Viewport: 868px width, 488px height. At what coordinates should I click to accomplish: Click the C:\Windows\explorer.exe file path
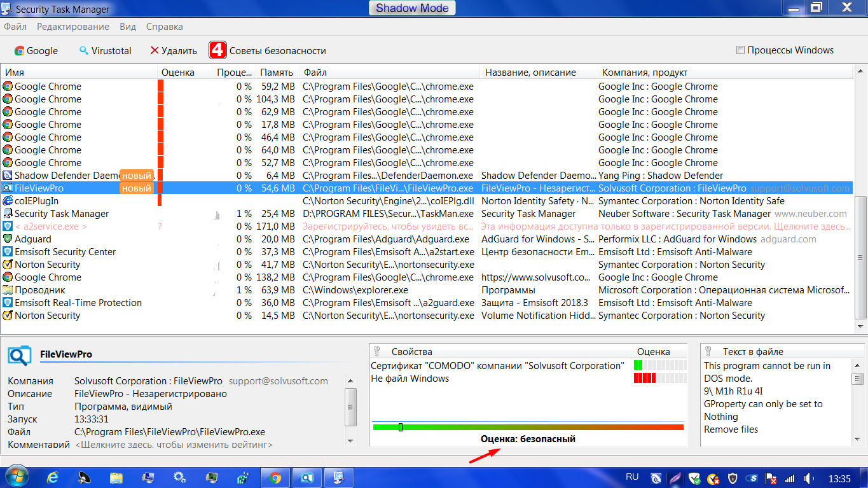[355, 290]
